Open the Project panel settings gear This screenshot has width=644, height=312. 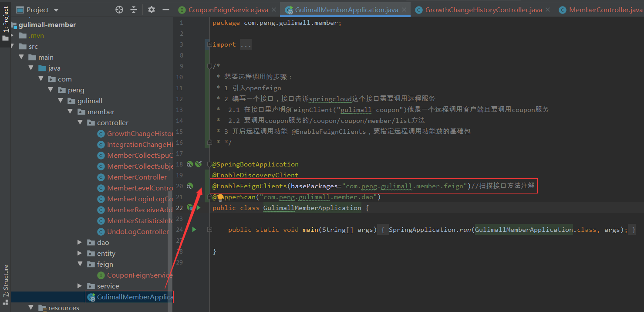coord(151,10)
